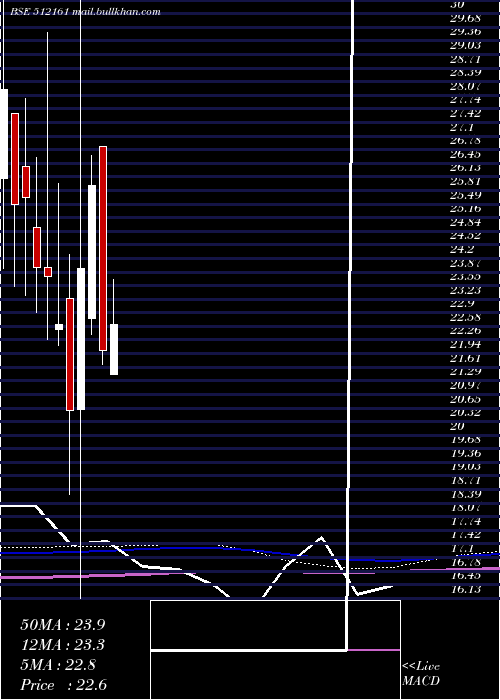The image size is (500, 700).
Task: Select the 22.58 price axis label
Action: tap(466, 317)
